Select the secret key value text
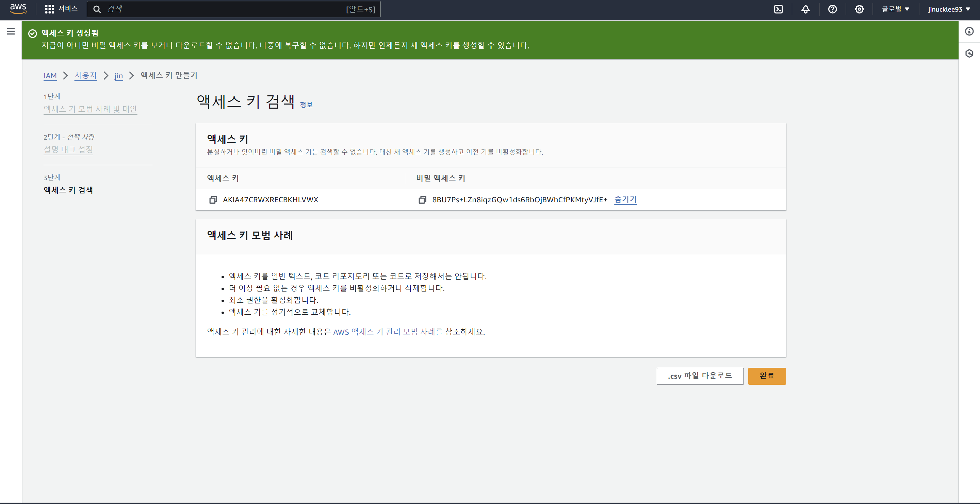 tap(520, 200)
